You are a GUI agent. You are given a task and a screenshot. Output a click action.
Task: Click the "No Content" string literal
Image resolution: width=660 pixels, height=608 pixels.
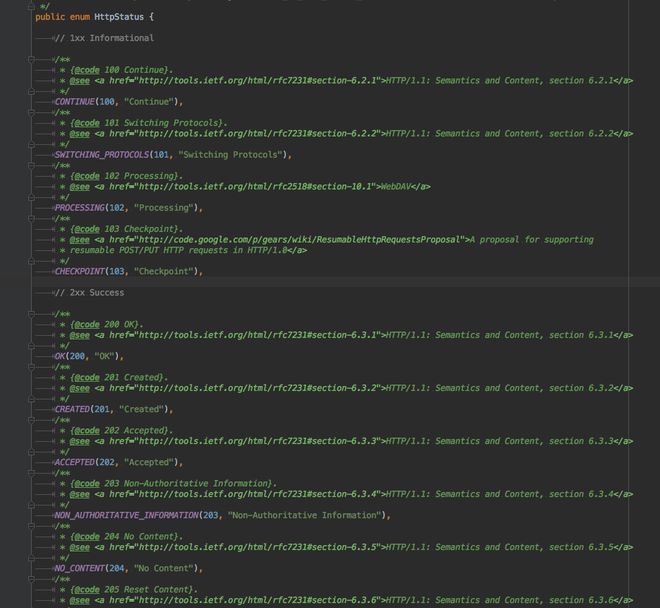coord(164,568)
